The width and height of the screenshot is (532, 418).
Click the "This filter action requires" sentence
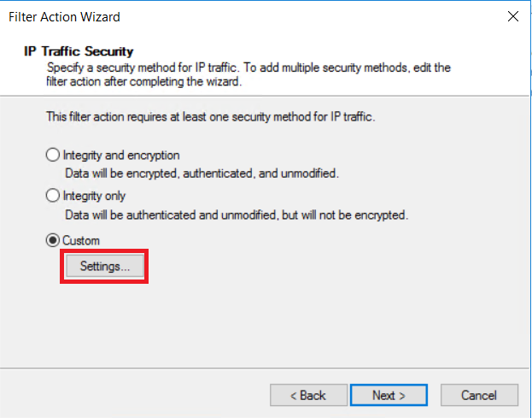point(210,116)
